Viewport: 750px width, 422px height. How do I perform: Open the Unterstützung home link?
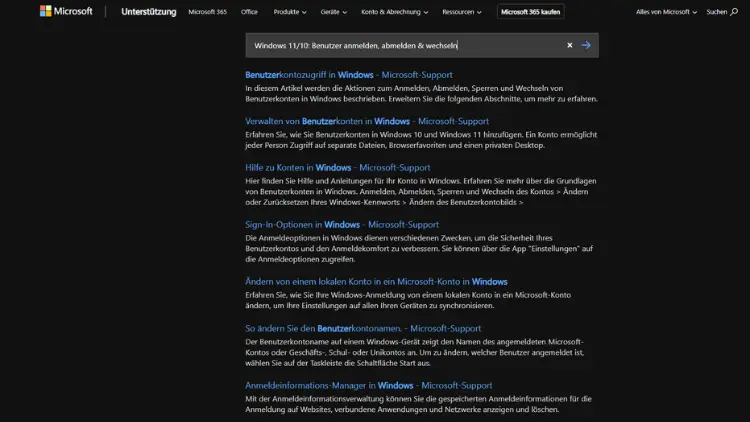point(147,12)
